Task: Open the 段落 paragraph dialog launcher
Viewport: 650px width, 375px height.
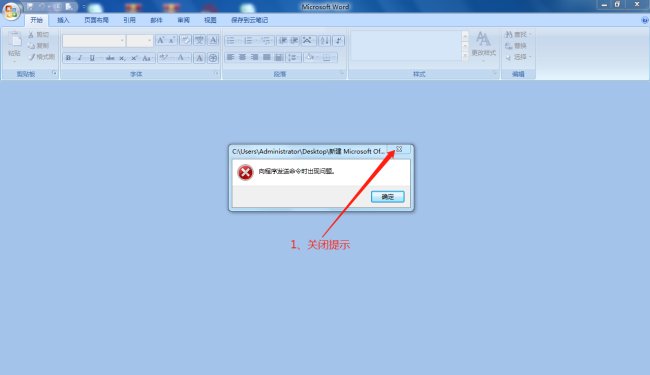Action: point(342,73)
